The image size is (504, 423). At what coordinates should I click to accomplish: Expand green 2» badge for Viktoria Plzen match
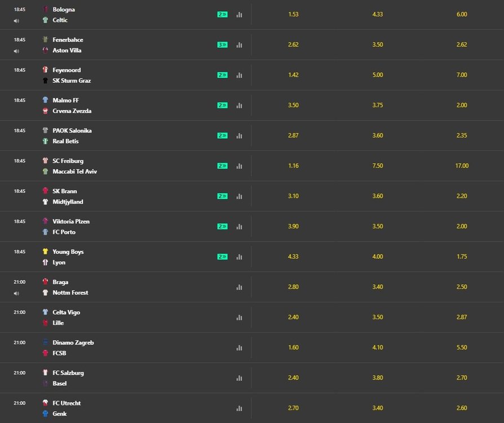(222, 227)
